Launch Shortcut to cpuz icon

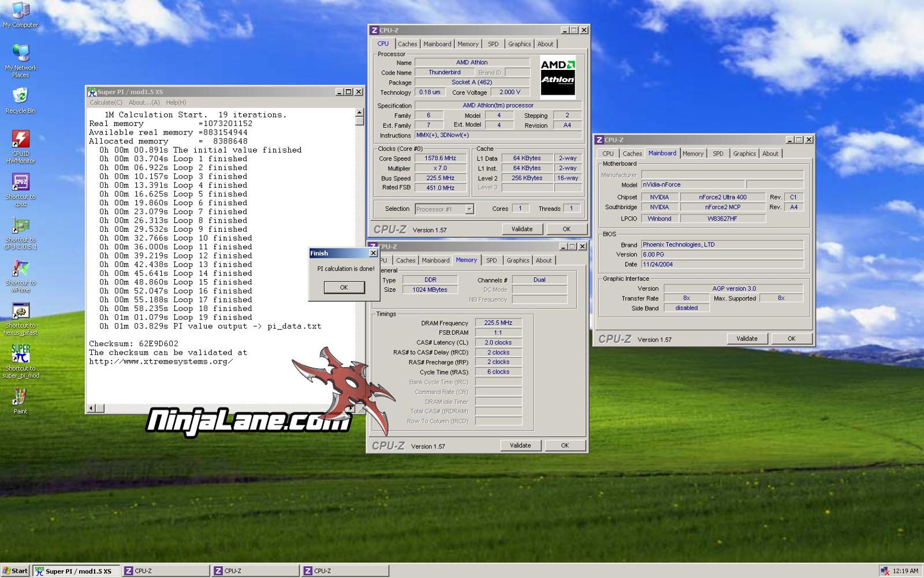(x=20, y=190)
